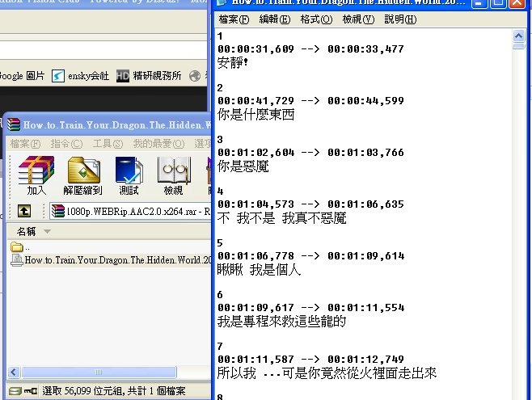Click the status text 選取 56,099 位元組

[x=82, y=391]
